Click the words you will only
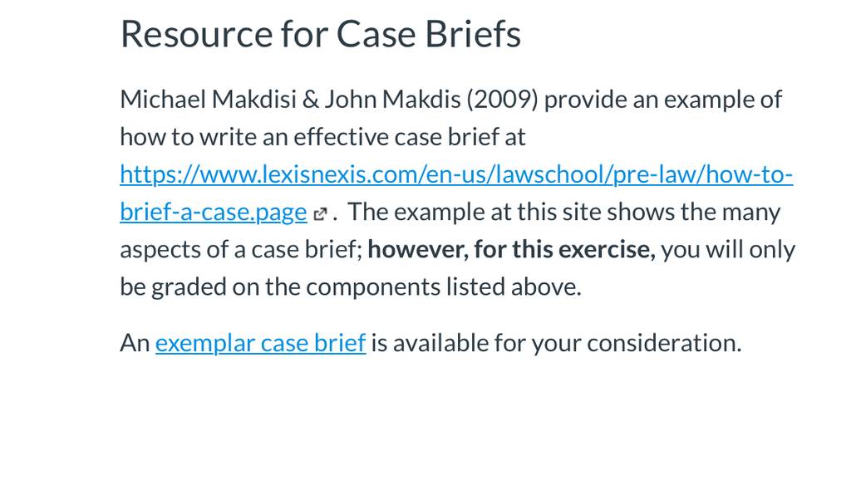The height and width of the screenshot is (504, 851). pos(728,250)
